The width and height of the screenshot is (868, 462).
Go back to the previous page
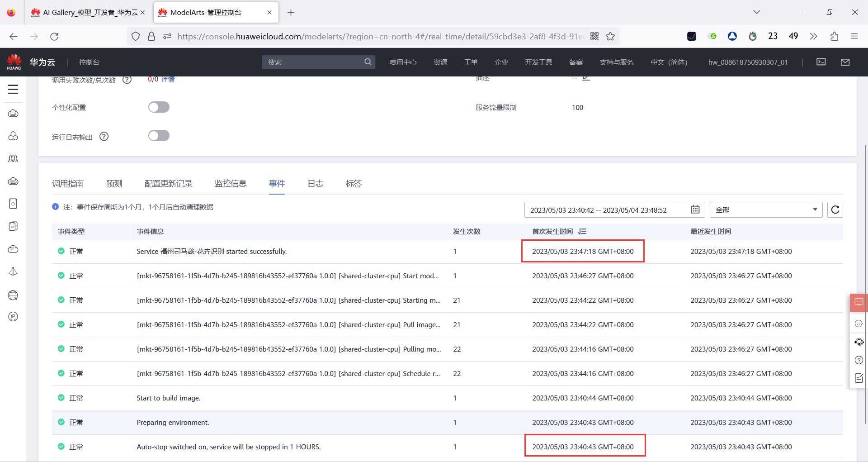[14, 36]
